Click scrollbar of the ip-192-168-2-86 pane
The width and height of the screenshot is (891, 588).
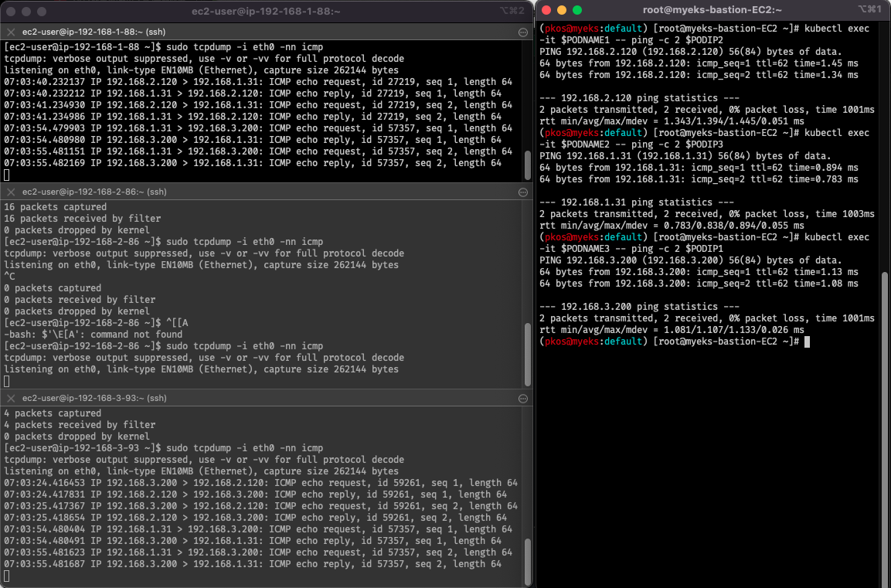tap(528, 355)
